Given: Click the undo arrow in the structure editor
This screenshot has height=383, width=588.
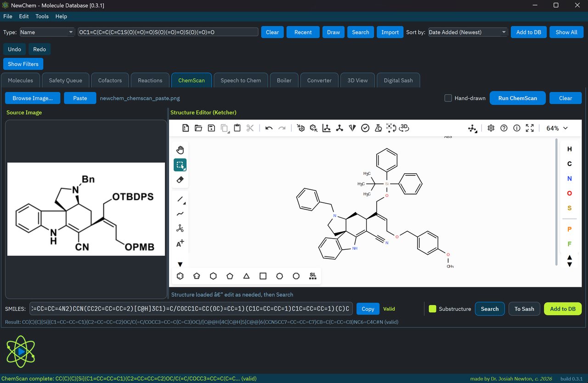Looking at the screenshot, I should pos(269,128).
